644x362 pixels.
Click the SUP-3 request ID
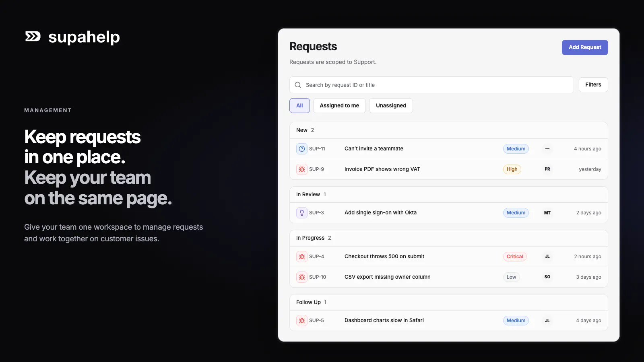pyautogui.click(x=316, y=213)
